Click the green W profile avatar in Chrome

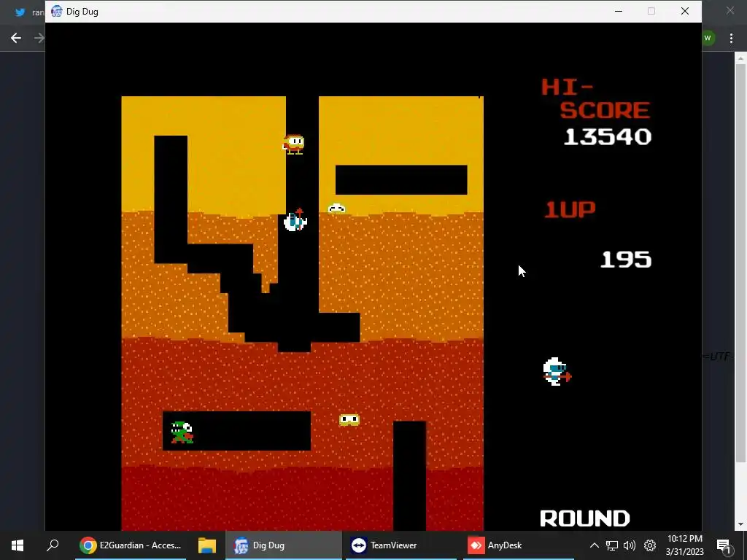[x=708, y=38]
